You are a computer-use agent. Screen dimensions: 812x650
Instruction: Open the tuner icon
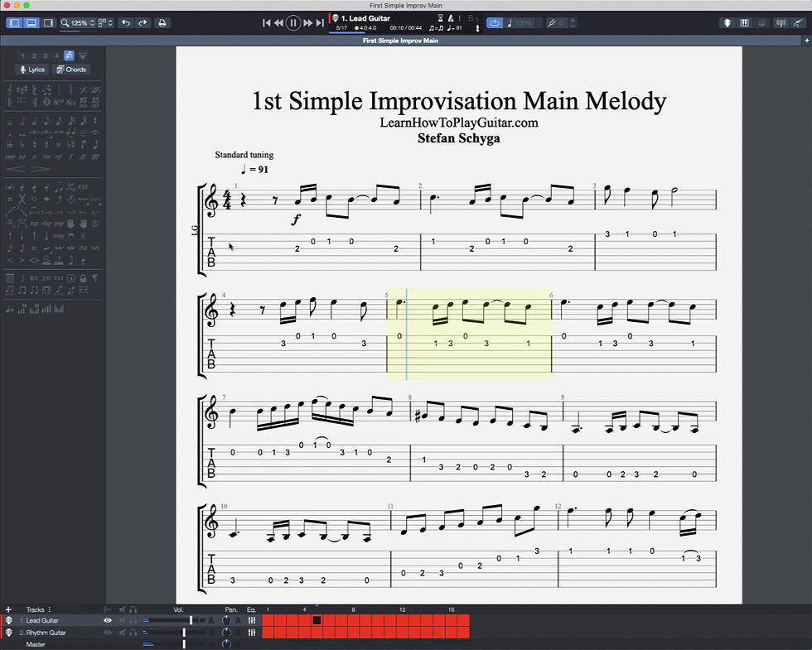pos(781,23)
